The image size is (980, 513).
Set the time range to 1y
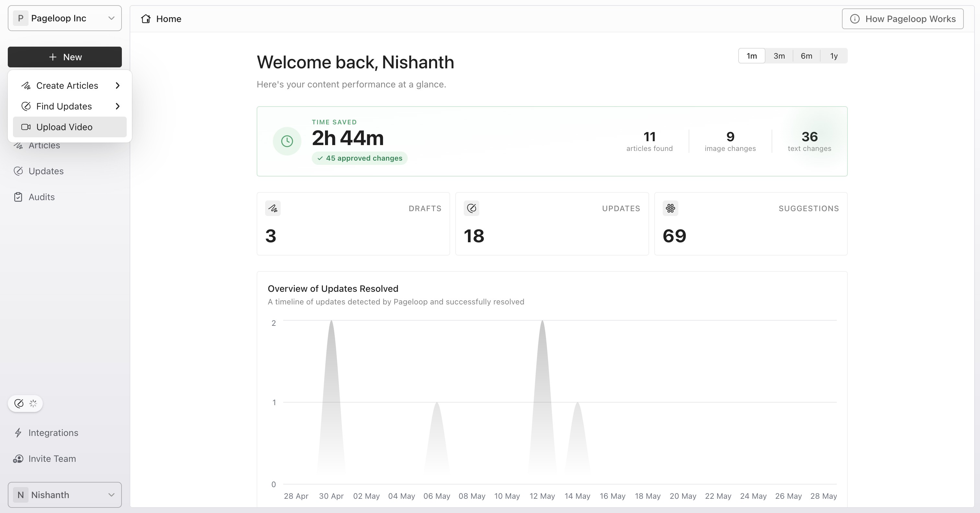pyautogui.click(x=834, y=56)
